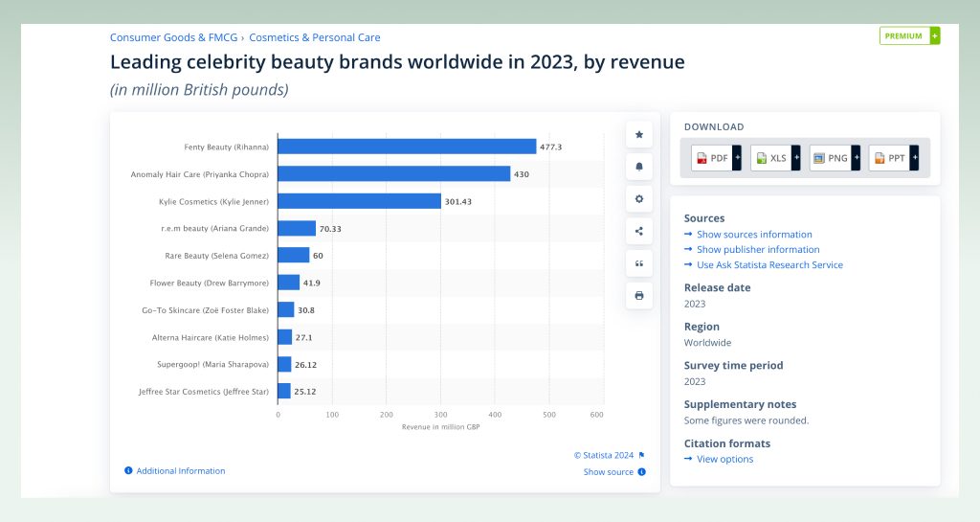Screen dimensions: 980x522
Task: Click the plus beside XLS download
Action: tap(795, 158)
